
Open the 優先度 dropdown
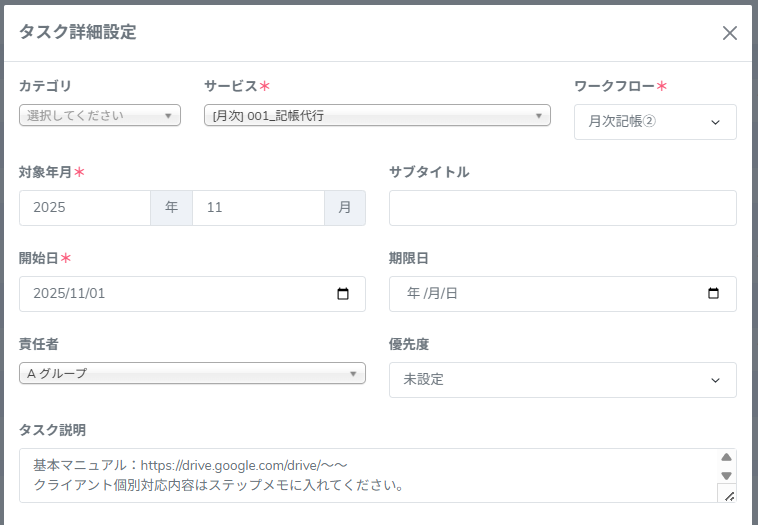(562, 380)
